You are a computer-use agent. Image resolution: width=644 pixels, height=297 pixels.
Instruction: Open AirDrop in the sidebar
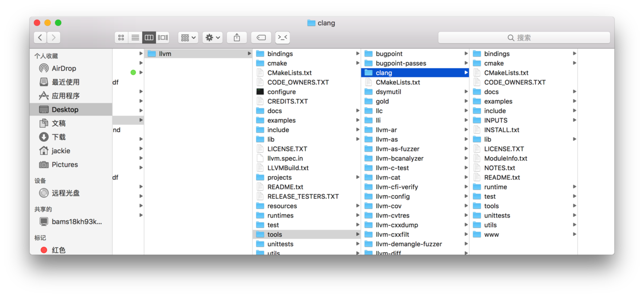point(71,68)
